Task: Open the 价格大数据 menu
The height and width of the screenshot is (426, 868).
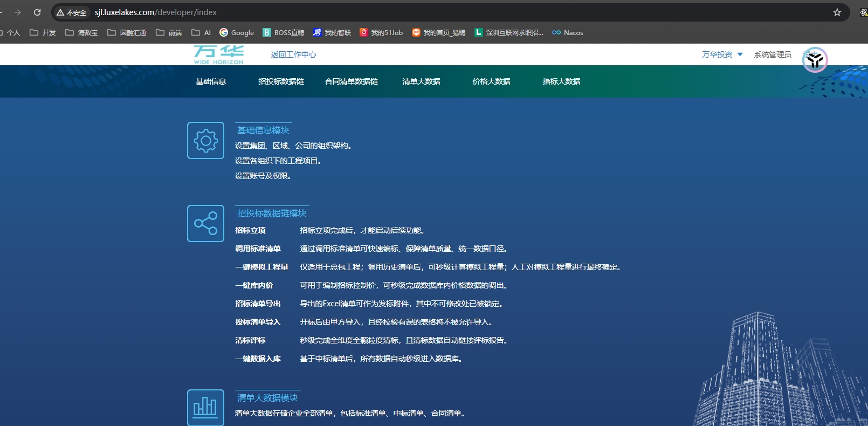Action: tap(491, 81)
